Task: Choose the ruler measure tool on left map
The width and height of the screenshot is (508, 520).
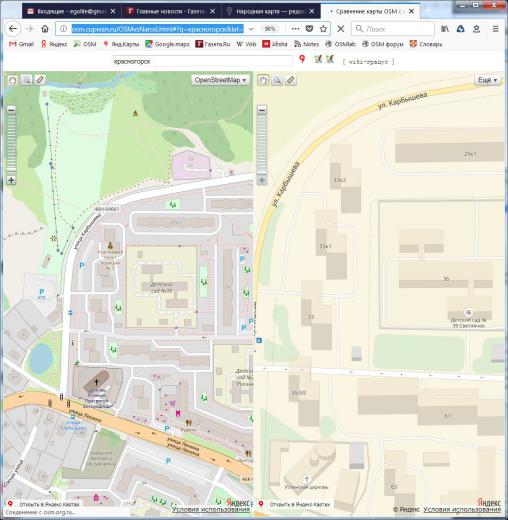Action: click(x=40, y=80)
